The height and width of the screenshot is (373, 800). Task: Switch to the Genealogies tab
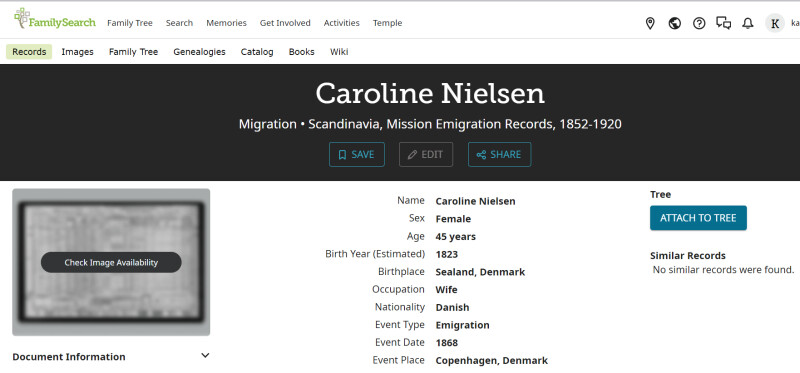(x=199, y=52)
